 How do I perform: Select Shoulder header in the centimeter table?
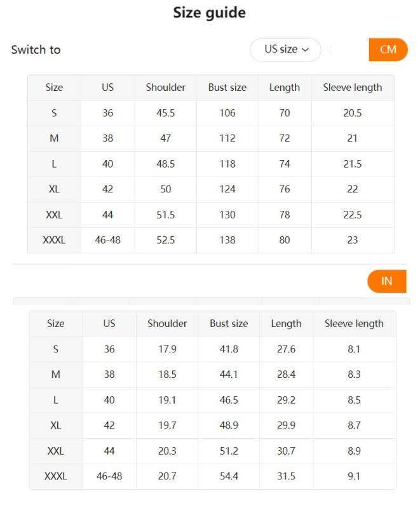pyautogui.click(x=165, y=88)
